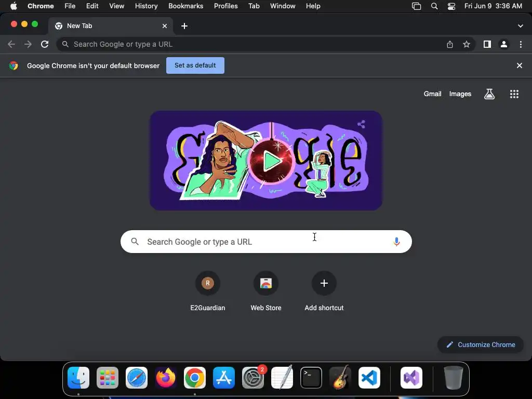Share this page using the share icon

coord(450,44)
